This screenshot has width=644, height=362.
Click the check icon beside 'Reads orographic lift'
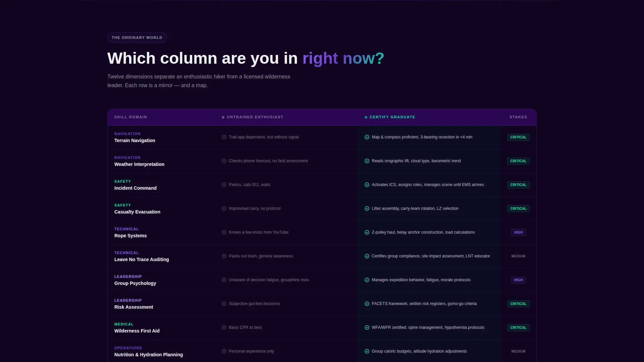367,161
